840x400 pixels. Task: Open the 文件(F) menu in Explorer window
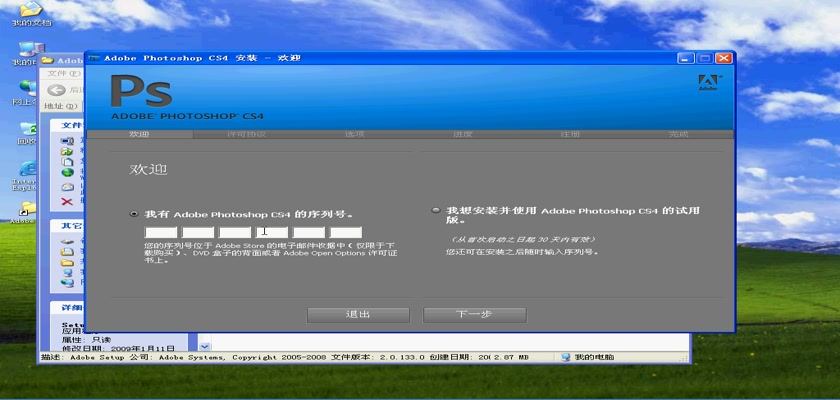[x=64, y=73]
